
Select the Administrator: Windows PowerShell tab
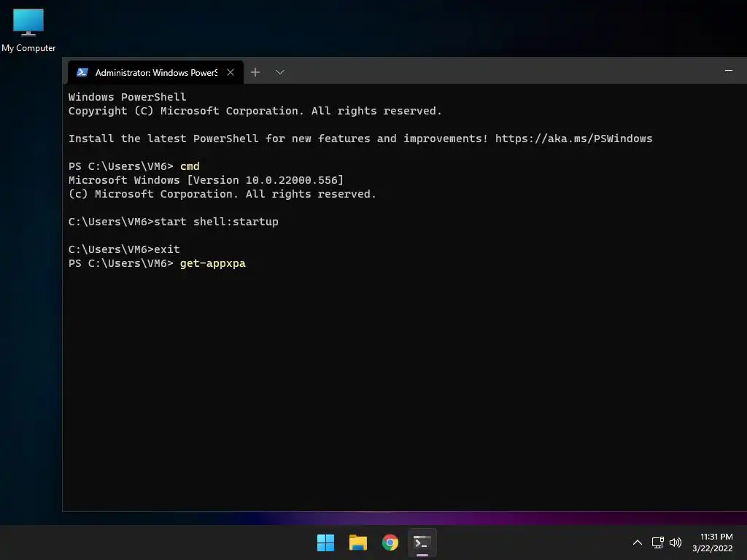[155, 72]
